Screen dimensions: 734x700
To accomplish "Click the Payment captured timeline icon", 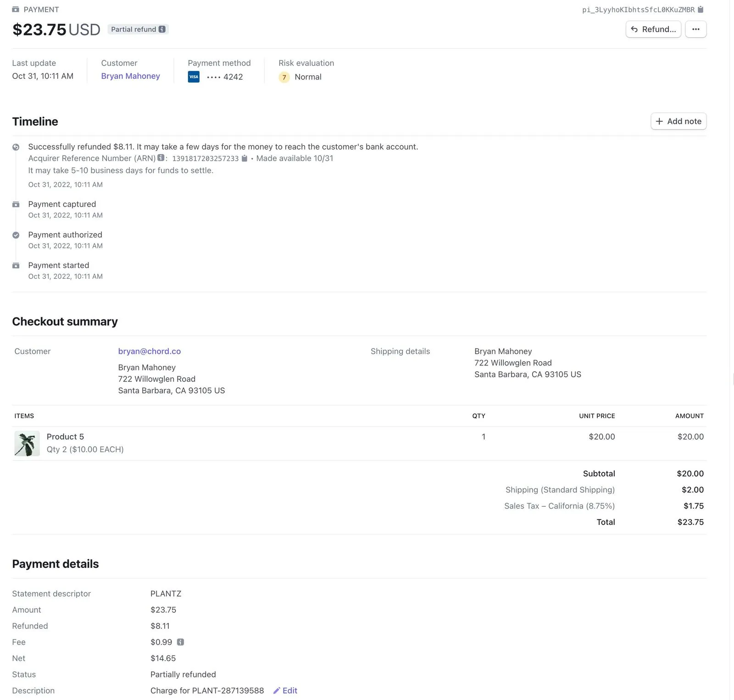I will tap(16, 204).
